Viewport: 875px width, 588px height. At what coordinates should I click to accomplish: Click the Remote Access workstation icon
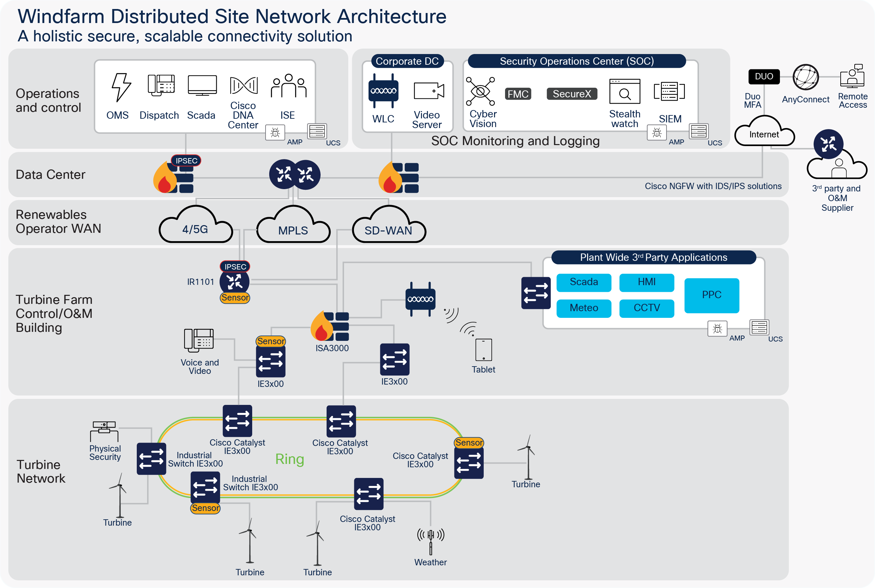click(853, 76)
